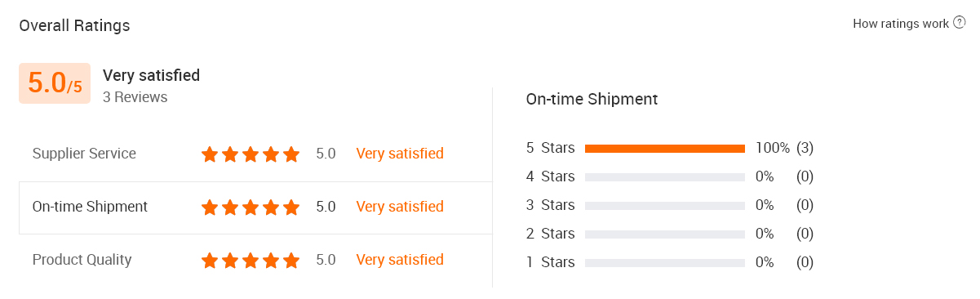Select the Supplier Service rating row
980x299 pixels.
(x=255, y=154)
